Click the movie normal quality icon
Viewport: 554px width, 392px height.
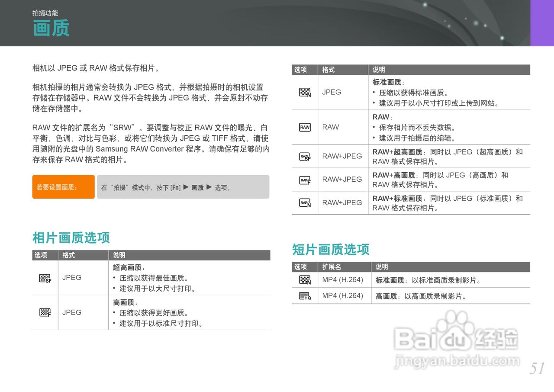click(305, 280)
